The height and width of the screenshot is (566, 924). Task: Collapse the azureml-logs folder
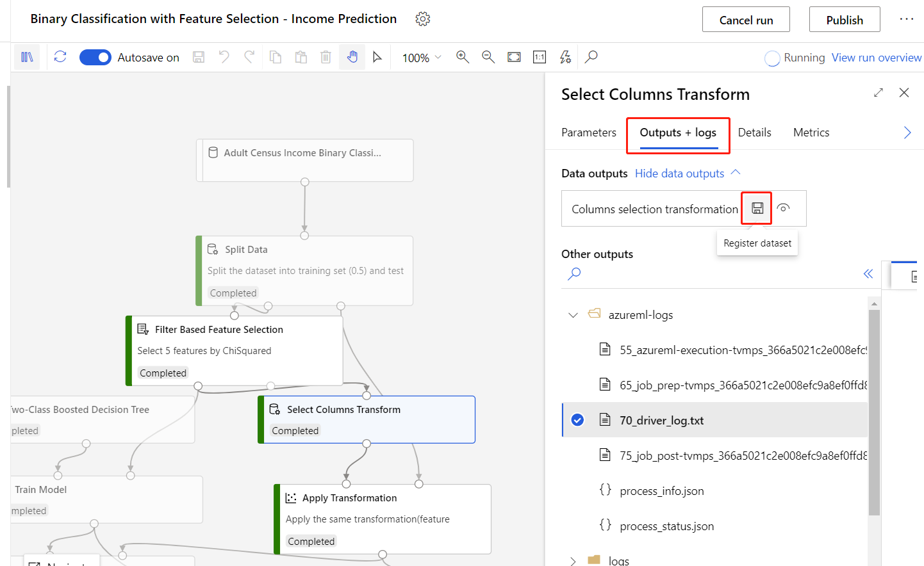[573, 315]
